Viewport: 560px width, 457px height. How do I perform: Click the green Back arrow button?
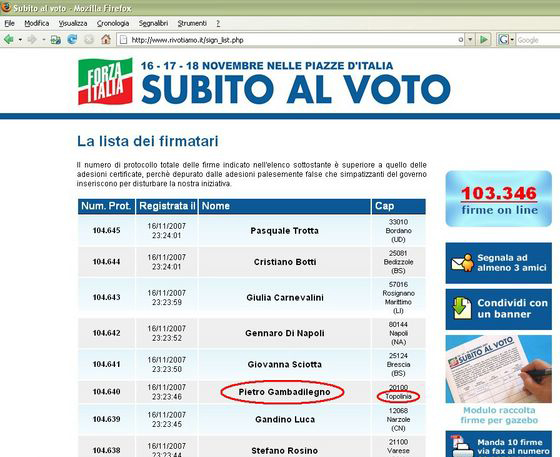(9, 39)
